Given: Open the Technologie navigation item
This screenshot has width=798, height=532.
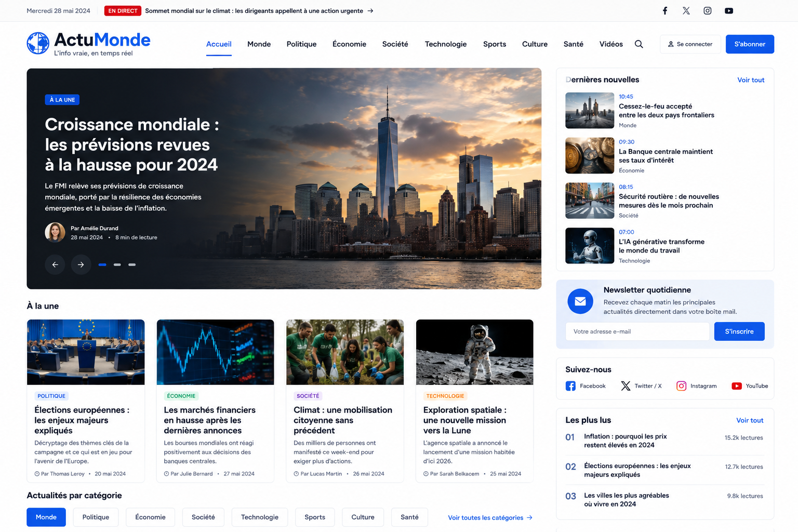Looking at the screenshot, I should [x=446, y=44].
